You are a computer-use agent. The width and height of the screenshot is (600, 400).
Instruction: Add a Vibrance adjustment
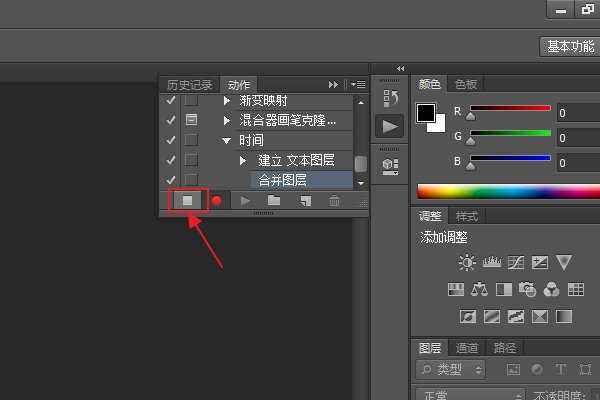tap(564, 262)
